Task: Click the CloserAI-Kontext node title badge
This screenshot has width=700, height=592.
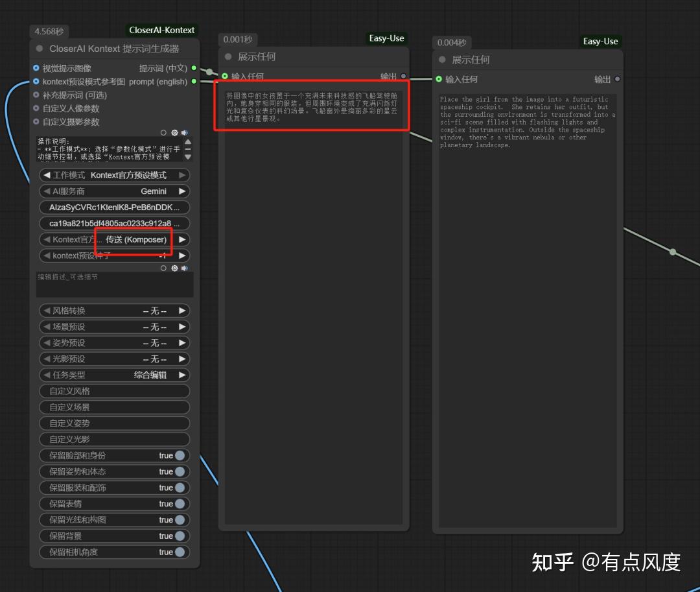Action: tap(161, 29)
